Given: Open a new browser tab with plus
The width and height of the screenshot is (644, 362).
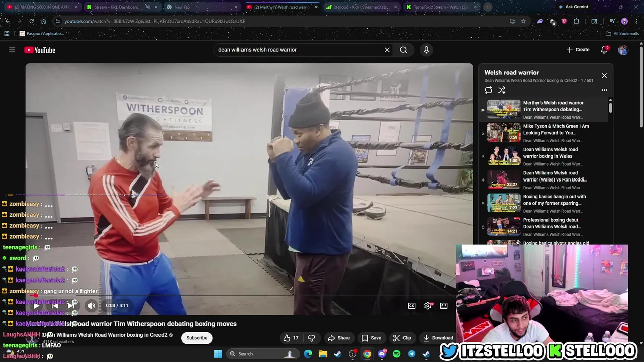Looking at the screenshot, I should click(x=488, y=7).
